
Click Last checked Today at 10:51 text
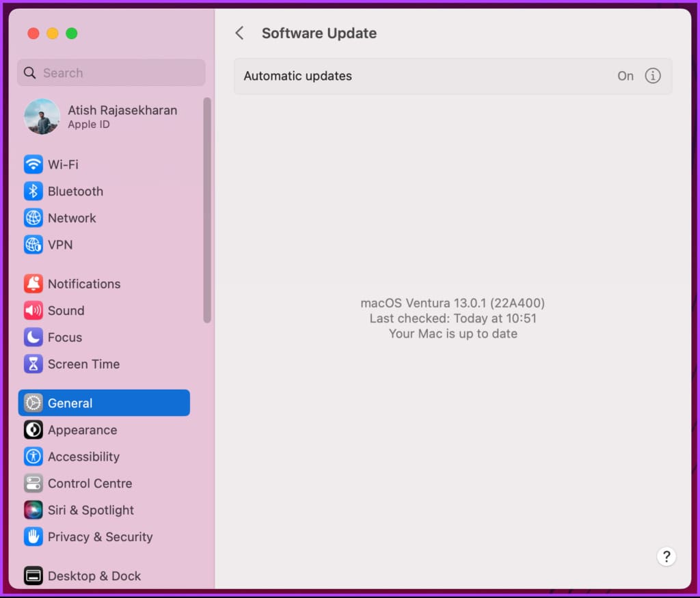click(453, 318)
